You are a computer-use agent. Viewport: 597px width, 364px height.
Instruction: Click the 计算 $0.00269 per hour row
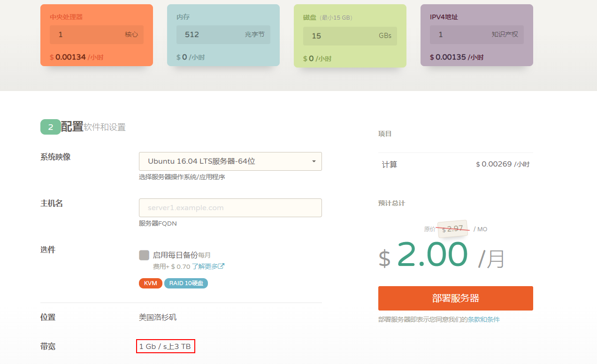coord(455,165)
